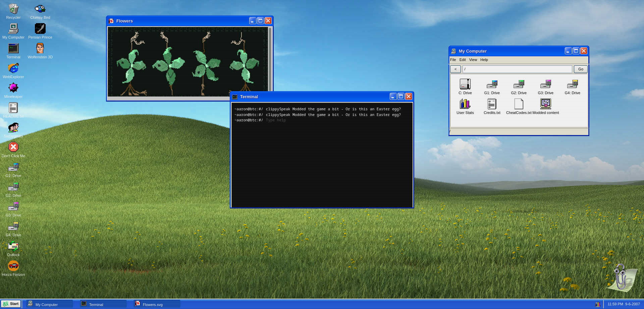Select C: Drive in My Computer window
This screenshot has height=309, width=644.
(x=465, y=87)
